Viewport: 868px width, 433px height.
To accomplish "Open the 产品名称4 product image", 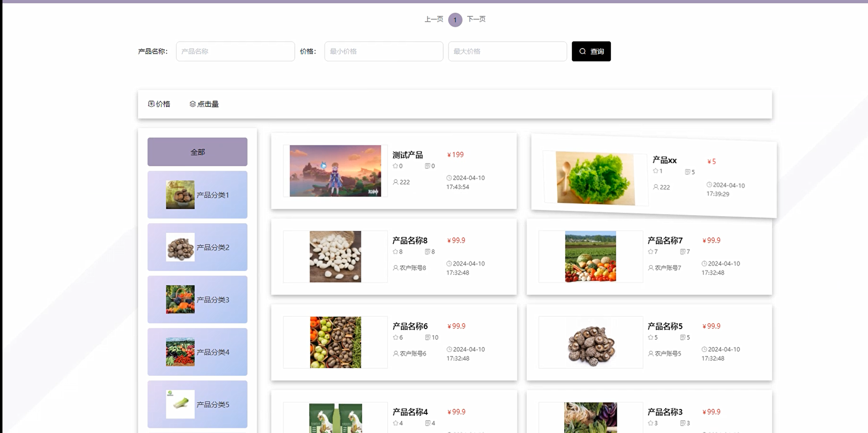I will pyautogui.click(x=335, y=418).
